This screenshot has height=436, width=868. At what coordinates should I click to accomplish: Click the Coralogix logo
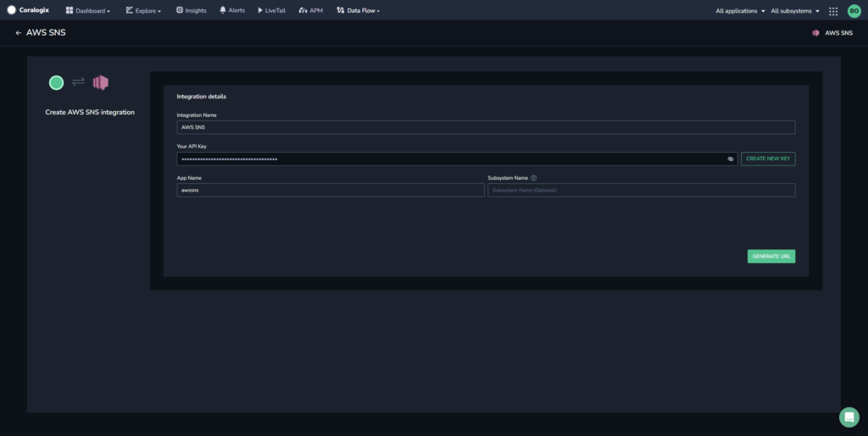tap(28, 10)
